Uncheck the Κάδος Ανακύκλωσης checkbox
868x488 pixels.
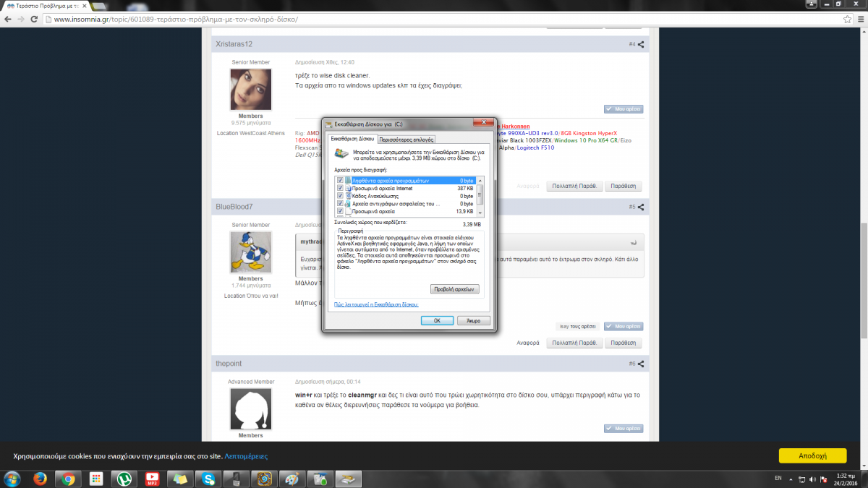point(340,196)
